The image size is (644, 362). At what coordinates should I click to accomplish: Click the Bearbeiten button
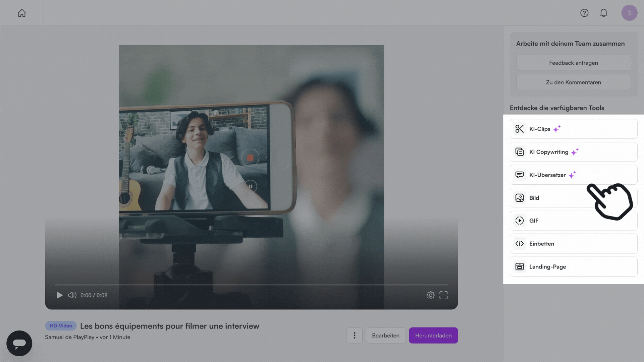pyautogui.click(x=386, y=336)
